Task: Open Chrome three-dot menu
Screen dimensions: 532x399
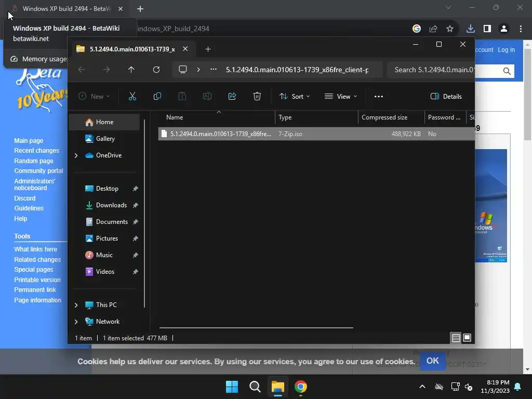Action: pyautogui.click(x=521, y=29)
